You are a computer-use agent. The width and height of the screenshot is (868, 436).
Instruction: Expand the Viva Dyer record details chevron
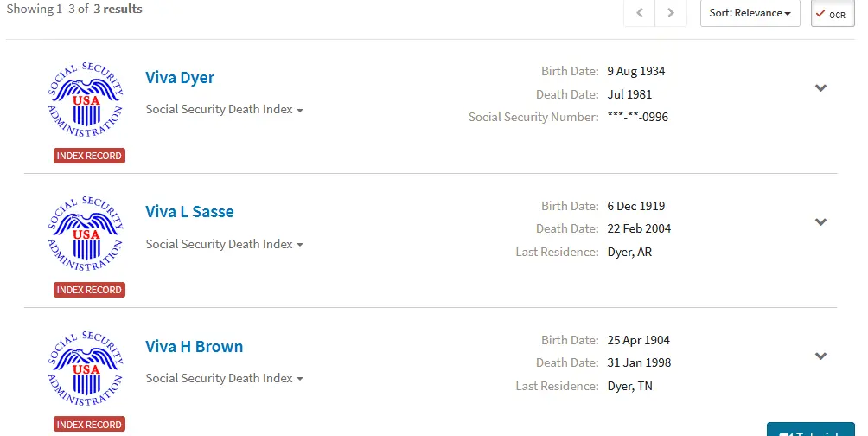pos(821,87)
